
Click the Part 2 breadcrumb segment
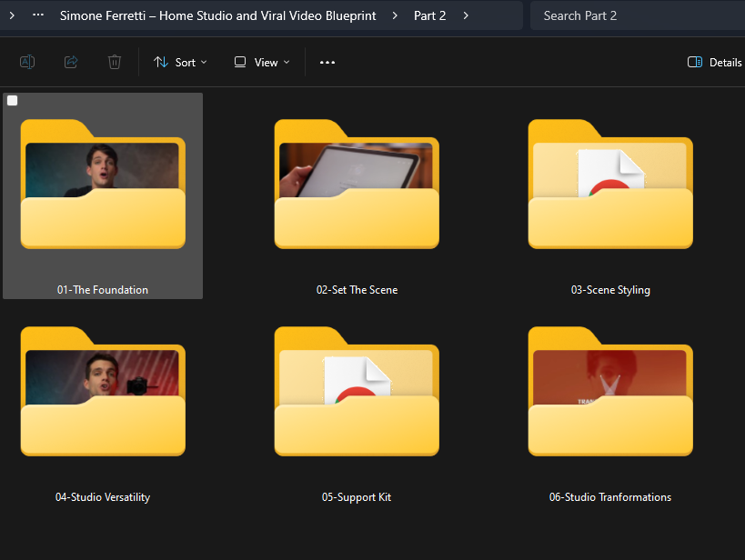(429, 15)
